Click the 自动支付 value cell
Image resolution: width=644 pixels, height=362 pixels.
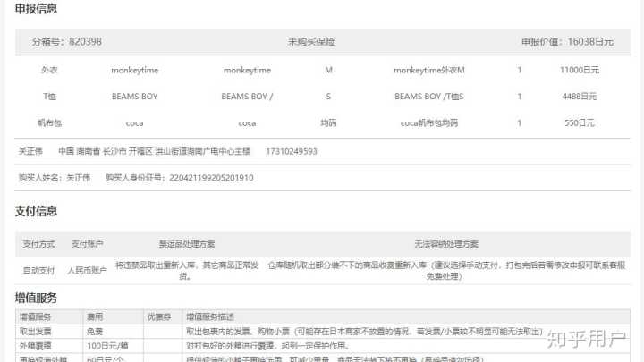[38, 271]
